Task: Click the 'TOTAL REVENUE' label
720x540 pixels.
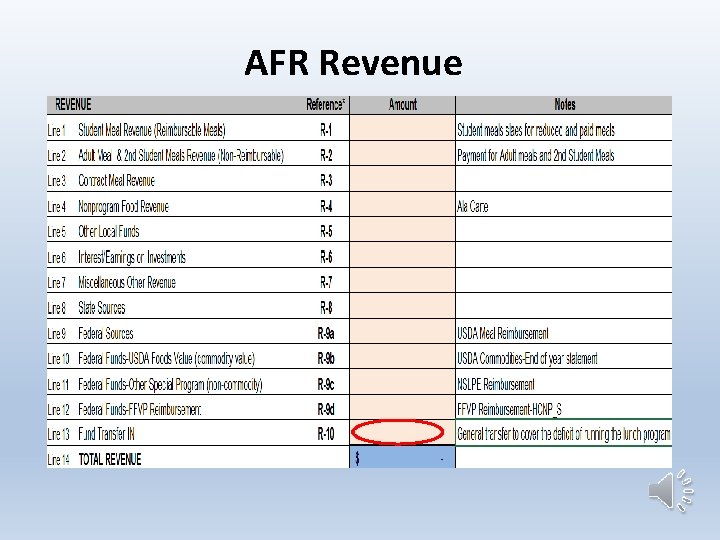Action: point(110,459)
